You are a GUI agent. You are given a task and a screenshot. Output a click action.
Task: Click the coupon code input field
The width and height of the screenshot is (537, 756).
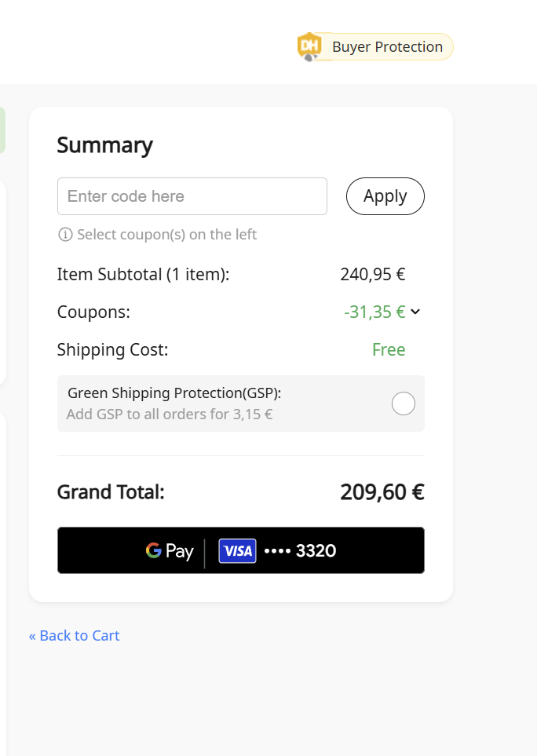(x=192, y=196)
